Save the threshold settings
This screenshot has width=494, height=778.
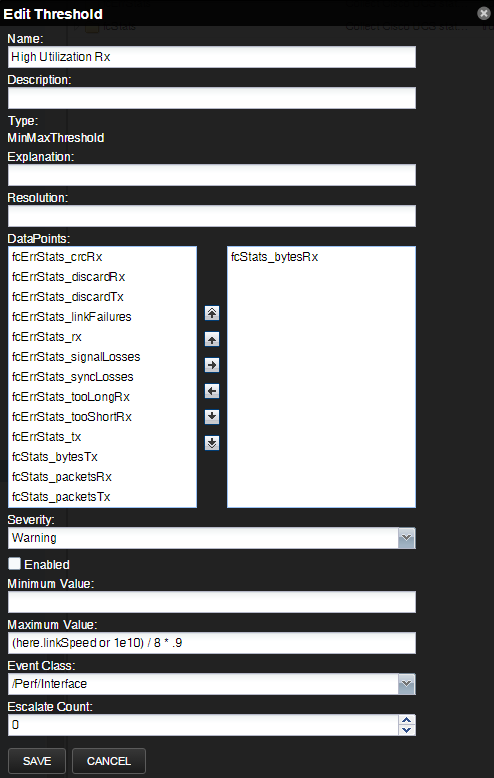point(37,761)
